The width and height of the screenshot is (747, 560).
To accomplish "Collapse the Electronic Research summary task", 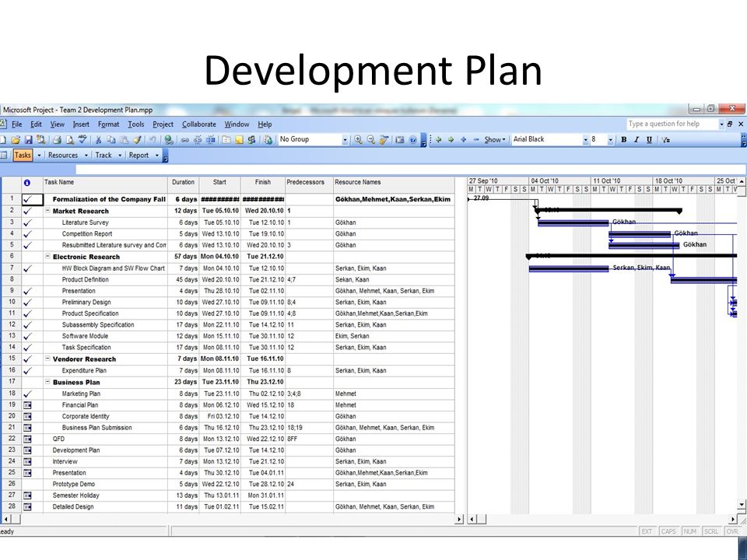I will tap(47, 256).
